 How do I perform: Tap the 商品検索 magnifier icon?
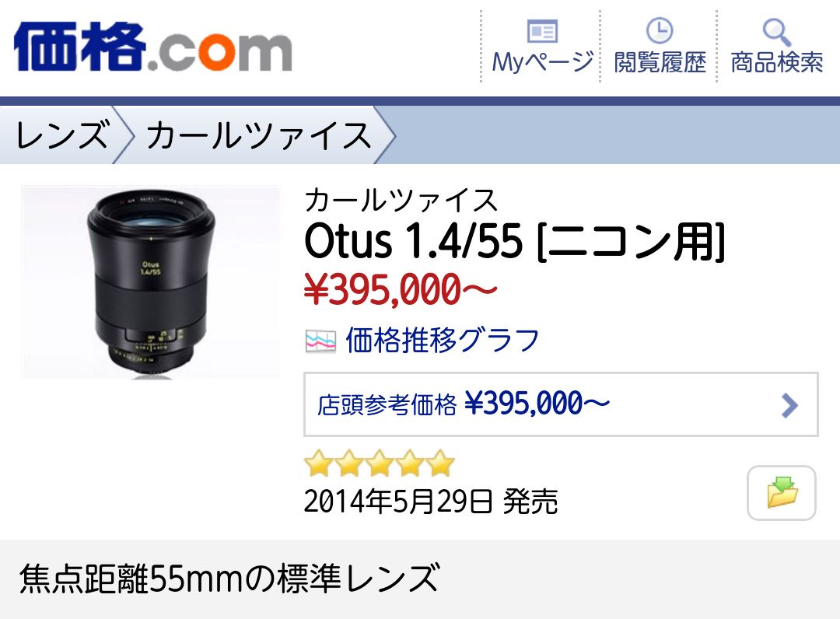(x=776, y=32)
